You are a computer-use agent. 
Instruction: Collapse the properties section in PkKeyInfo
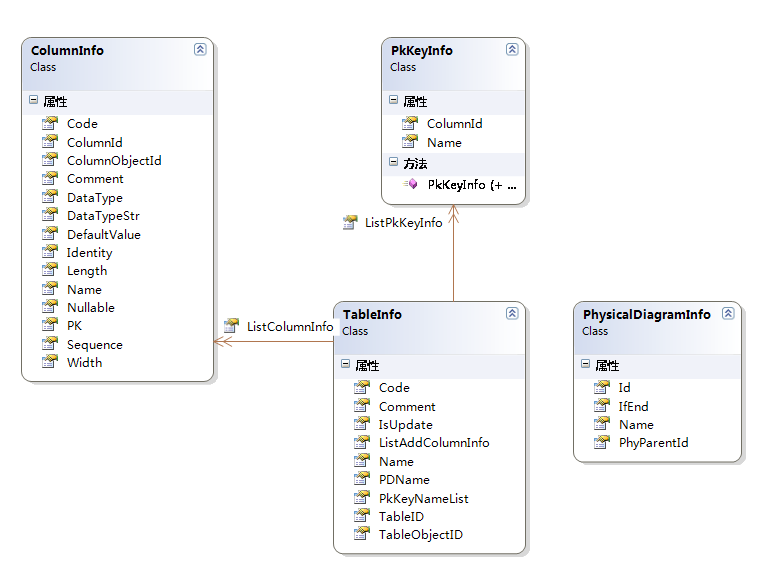tap(393, 100)
